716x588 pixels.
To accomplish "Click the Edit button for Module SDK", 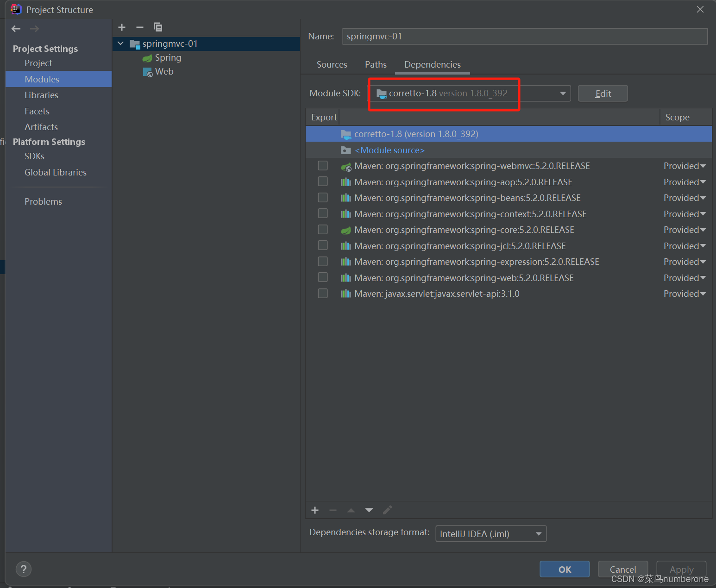I will tap(603, 94).
